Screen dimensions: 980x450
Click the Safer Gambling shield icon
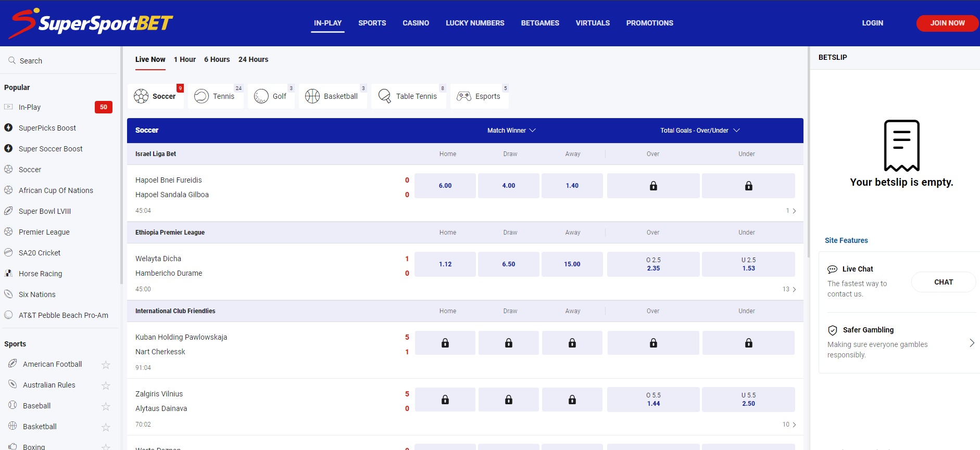[833, 330]
